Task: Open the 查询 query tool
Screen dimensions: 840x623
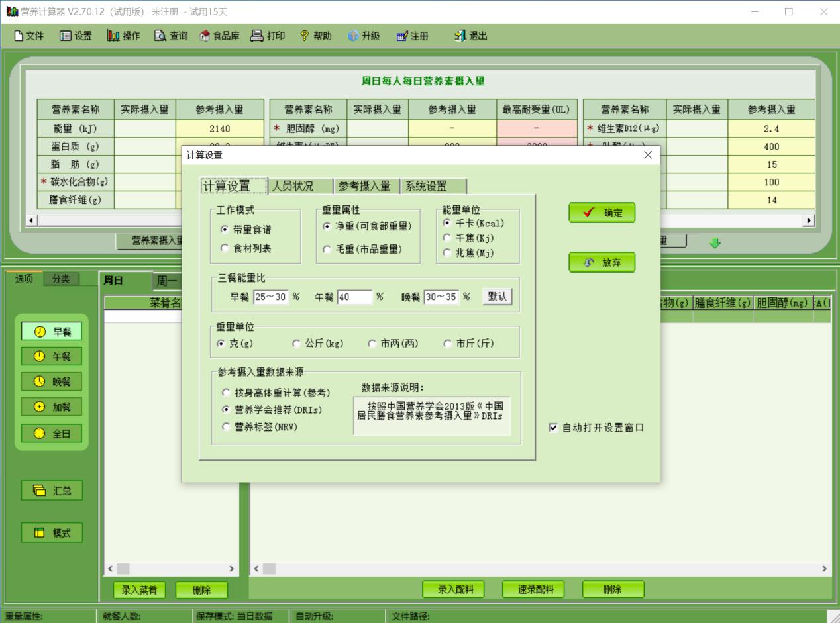Action: 170,36
